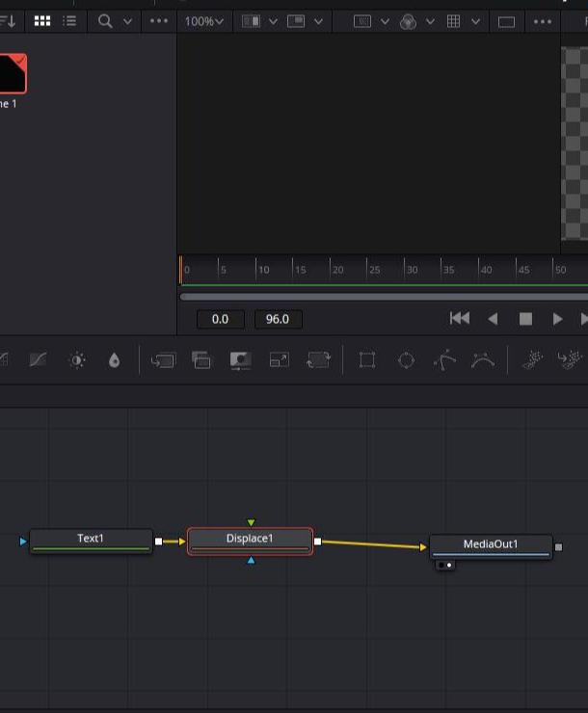Click the MediaOut1 node output square
The image size is (588, 713).
(x=558, y=547)
